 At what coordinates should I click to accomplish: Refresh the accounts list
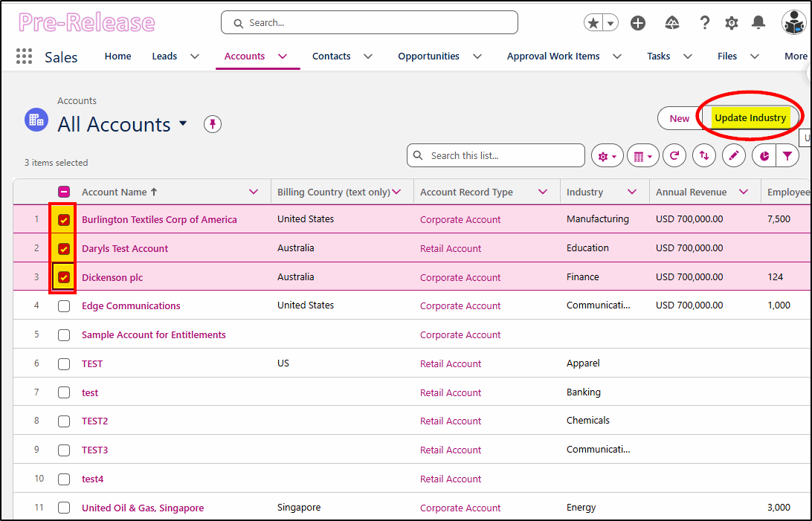pyautogui.click(x=674, y=156)
